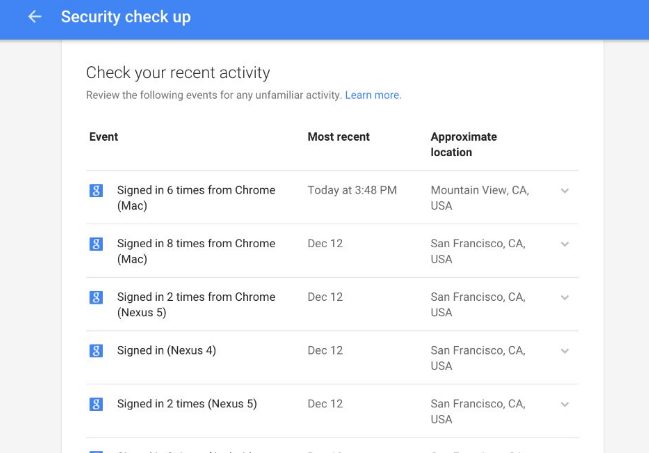Click the Approximate location column header
Image resolution: width=649 pixels, height=453 pixels.
click(464, 145)
